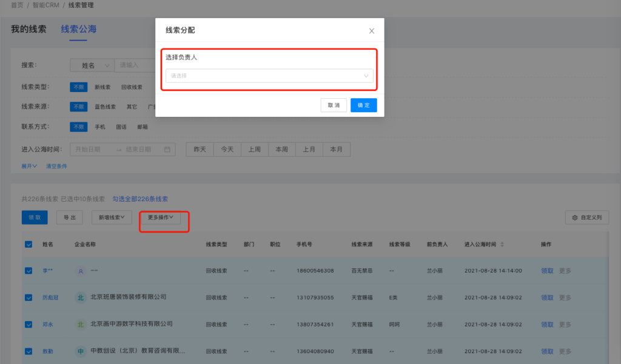Click the person avatar icon in the 李** row

pos(80,271)
